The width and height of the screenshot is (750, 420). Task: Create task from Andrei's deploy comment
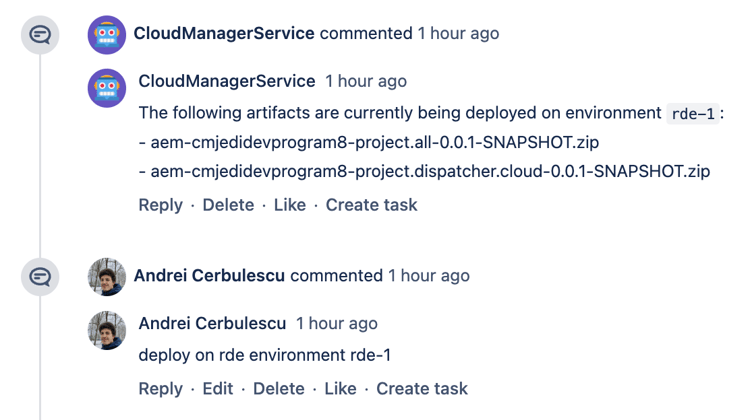click(422, 388)
